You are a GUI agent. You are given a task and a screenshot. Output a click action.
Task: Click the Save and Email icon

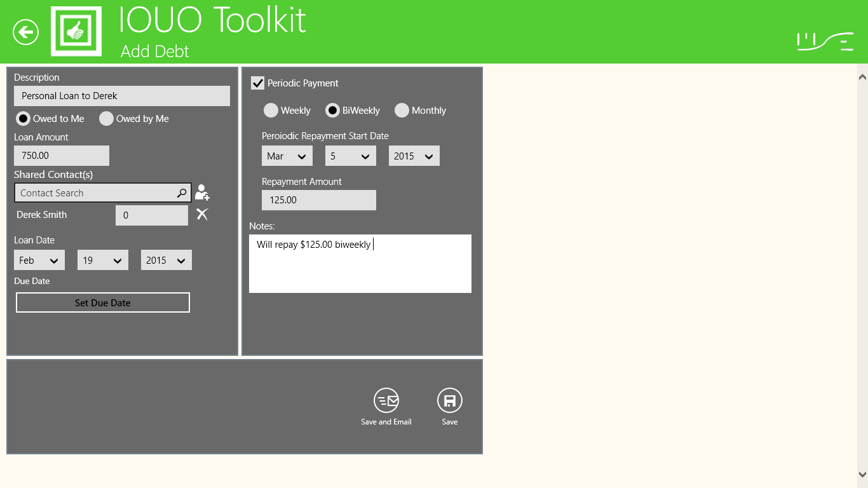coord(386,400)
